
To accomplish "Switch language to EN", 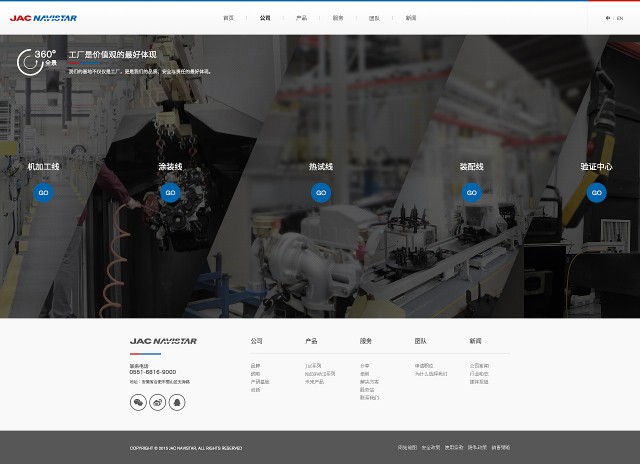I will click(x=620, y=18).
